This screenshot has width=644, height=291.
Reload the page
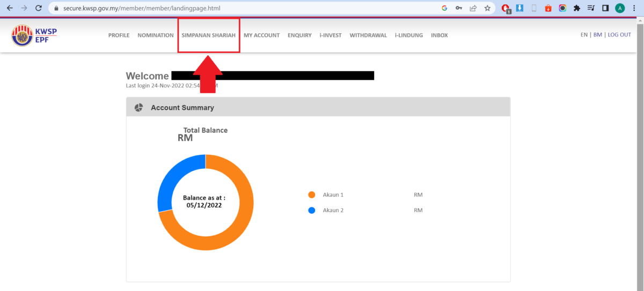pos(38,8)
